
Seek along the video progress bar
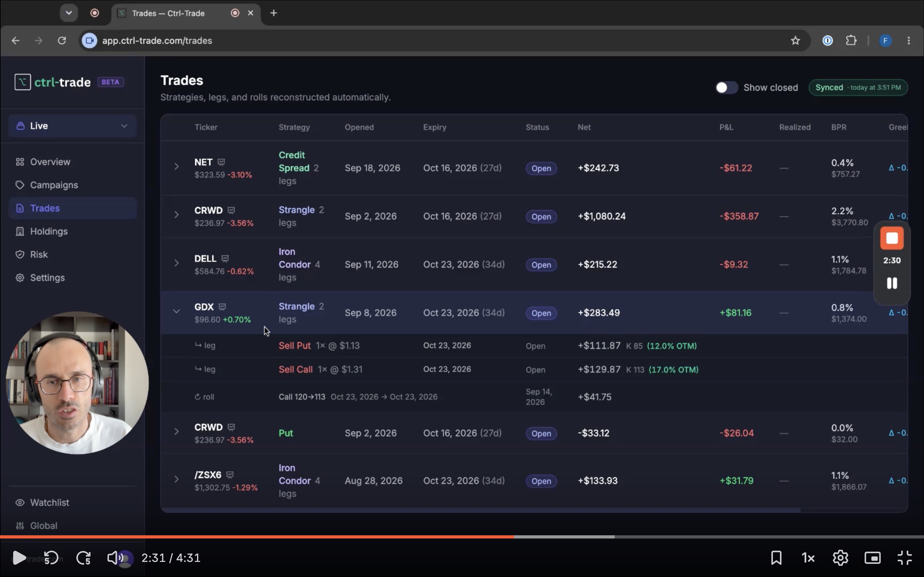click(x=462, y=537)
